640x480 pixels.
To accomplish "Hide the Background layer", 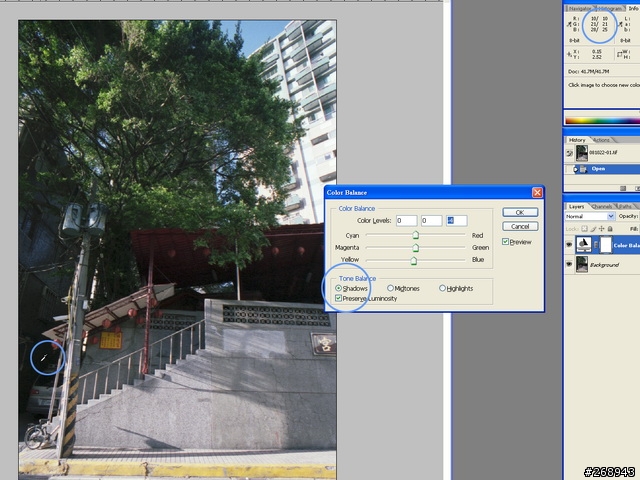I will pos(569,264).
